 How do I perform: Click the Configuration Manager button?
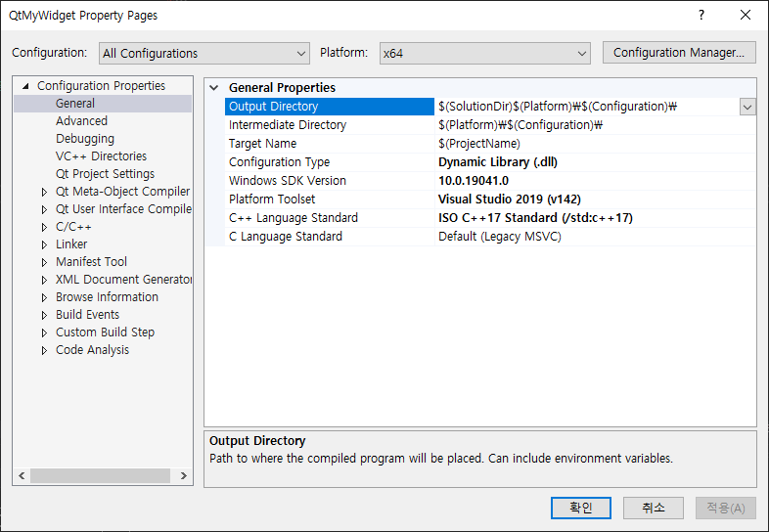(679, 53)
